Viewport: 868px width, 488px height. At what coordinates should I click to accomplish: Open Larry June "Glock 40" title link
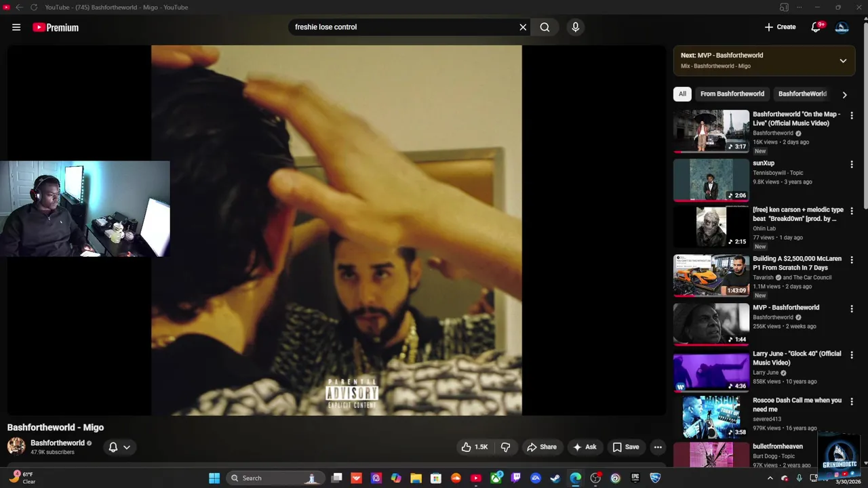tap(797, 358)
